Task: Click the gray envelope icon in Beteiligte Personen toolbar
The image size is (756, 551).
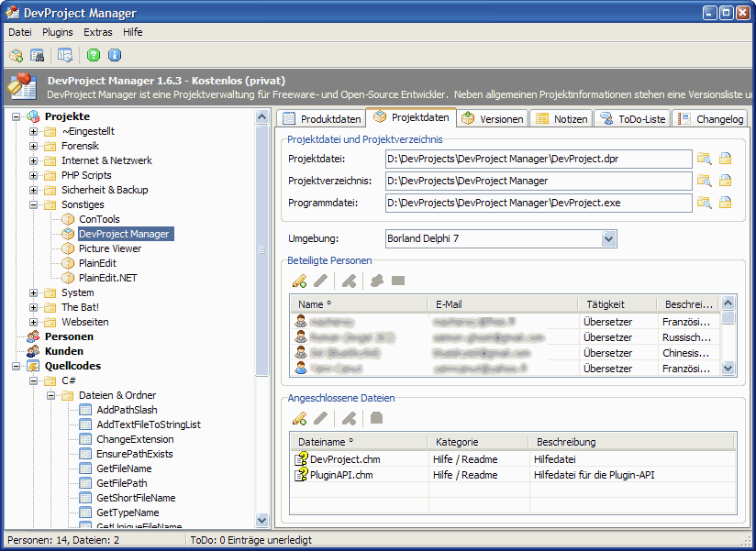Action: coord(398,281)
